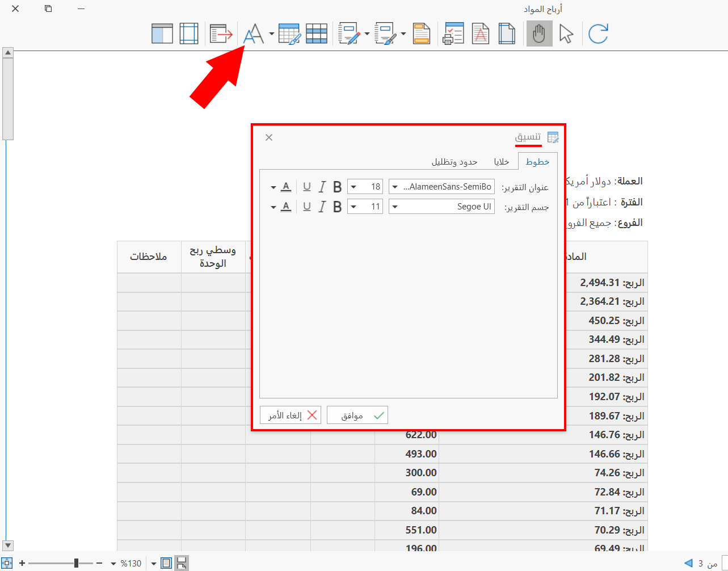
Task: Toggle underline for report title font
Action: pos(307,187)
